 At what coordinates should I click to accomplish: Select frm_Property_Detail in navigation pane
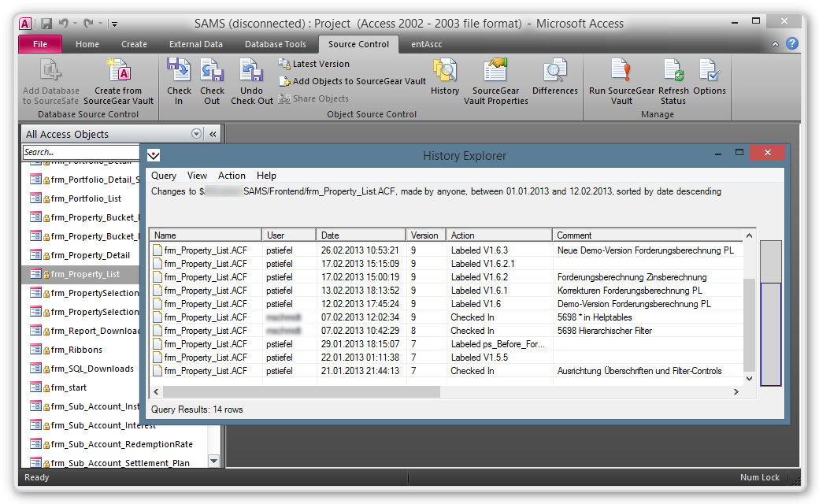pyautogui.click(x=80, y=255)
